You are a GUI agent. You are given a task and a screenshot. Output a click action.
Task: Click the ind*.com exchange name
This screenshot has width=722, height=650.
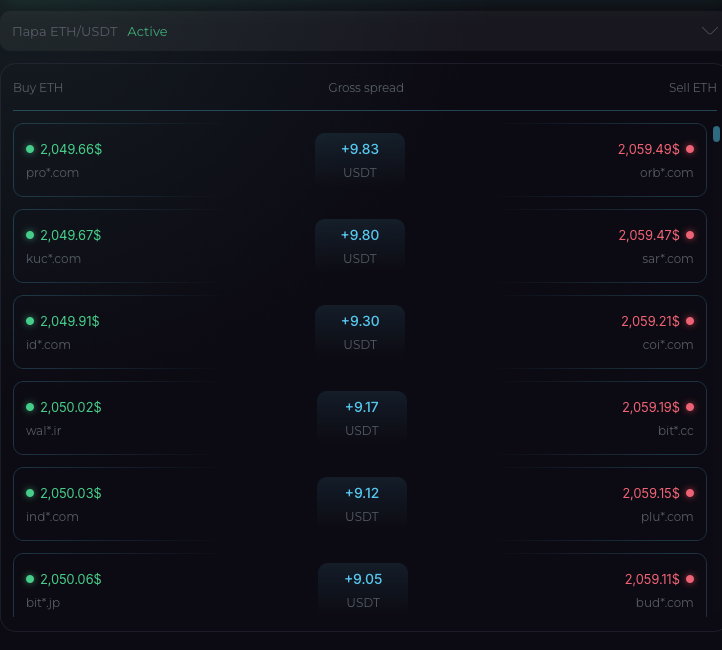pos(52,517)
